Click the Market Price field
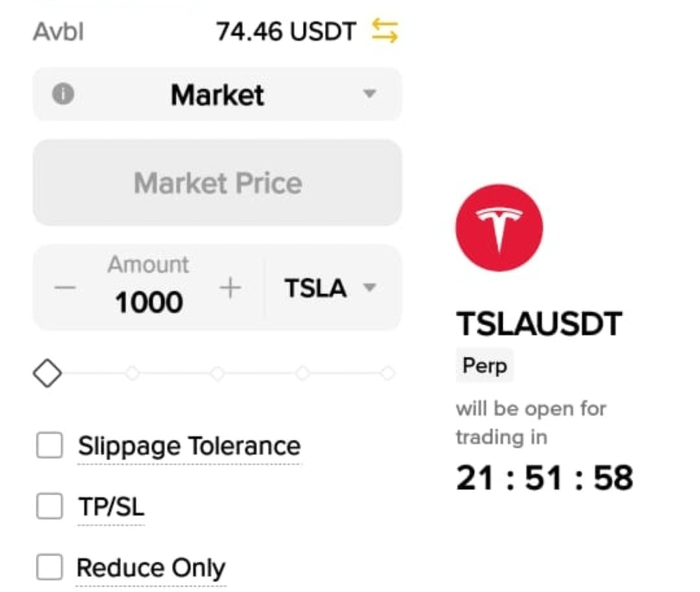The width and height of the screenshot is (700, 592). (x=217, y=183)
